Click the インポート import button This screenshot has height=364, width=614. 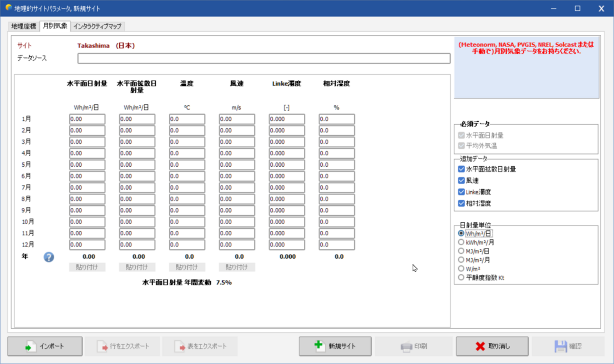[45, 347]
